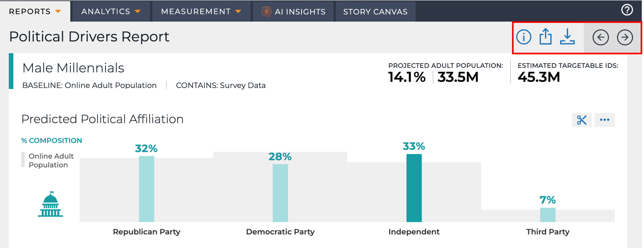Image resolution: width=644 pixels, height=248 pixels.
Task: Download the report with the download icon
Action: pyautogui.click(x=567, y=36)
